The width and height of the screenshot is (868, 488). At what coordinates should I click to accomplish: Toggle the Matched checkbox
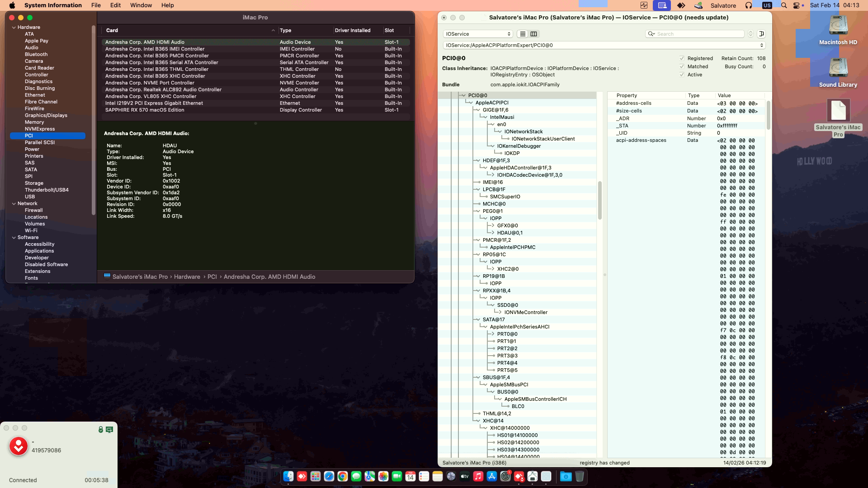682,66
